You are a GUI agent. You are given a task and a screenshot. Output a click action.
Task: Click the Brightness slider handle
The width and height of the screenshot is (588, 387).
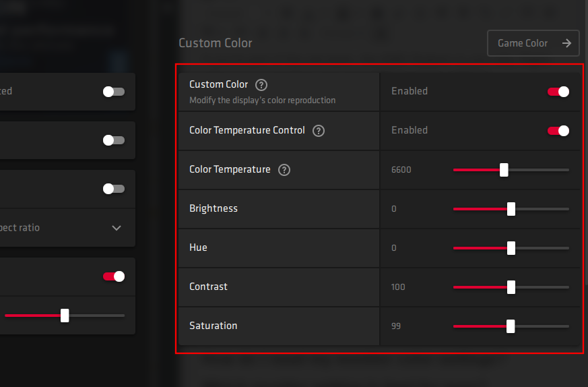pyautogui.click(x=511, y=209)
